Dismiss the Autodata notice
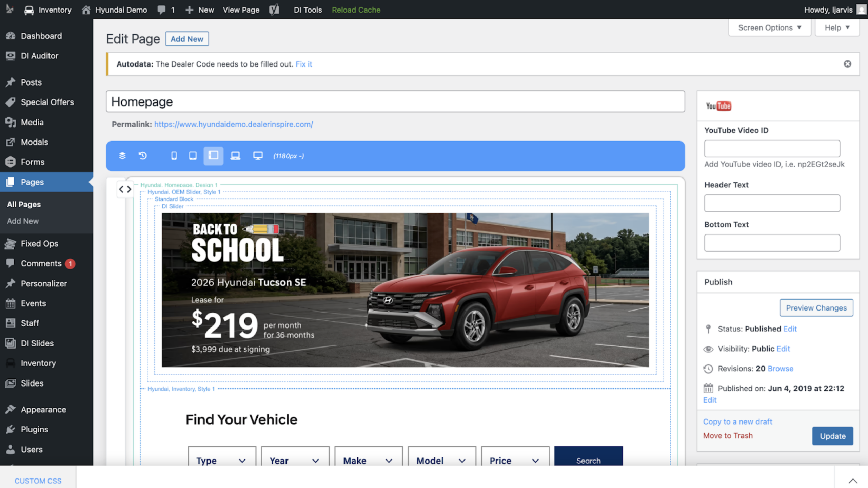The width and height of the screenshot is (868, 488). (x=847, y=64)
